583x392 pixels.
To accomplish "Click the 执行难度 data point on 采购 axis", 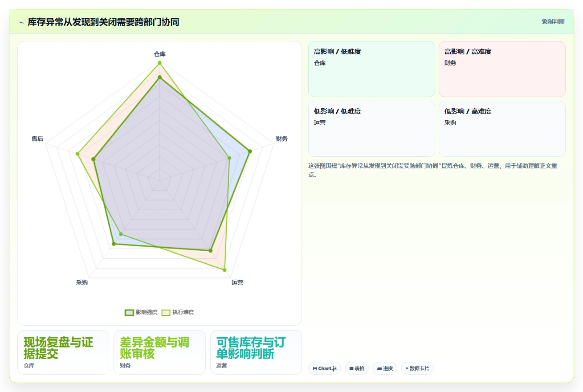I will pyautogui.click(x=120, y=234).
